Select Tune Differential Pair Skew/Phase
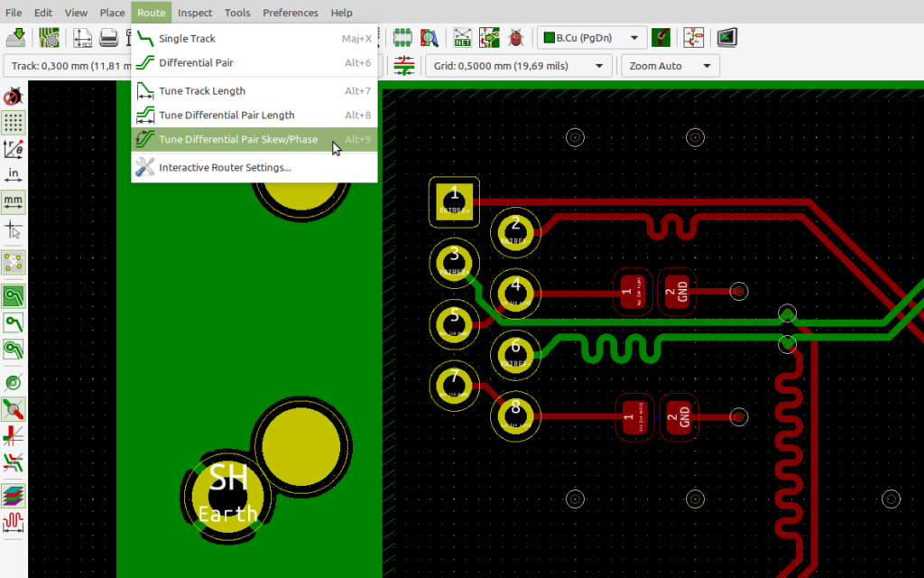 (254, 139)
